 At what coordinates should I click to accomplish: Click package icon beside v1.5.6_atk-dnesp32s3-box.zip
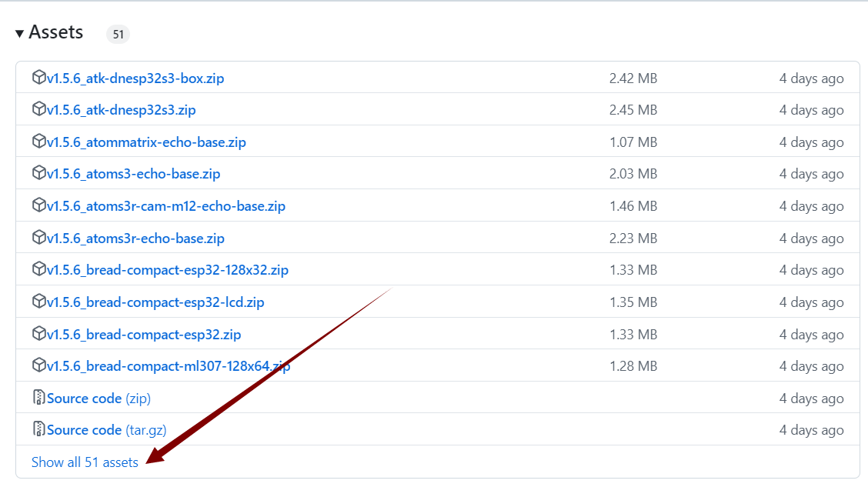[38, 78]
